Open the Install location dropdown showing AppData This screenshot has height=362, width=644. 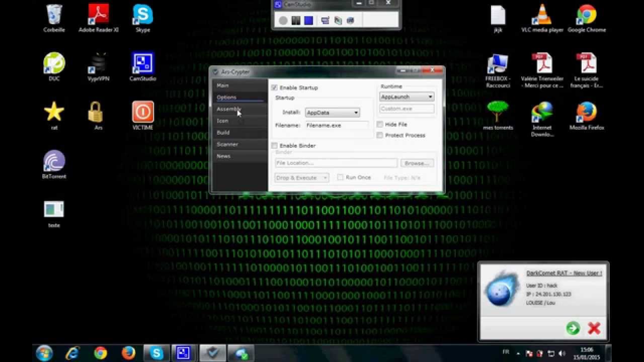click(333, 113)
